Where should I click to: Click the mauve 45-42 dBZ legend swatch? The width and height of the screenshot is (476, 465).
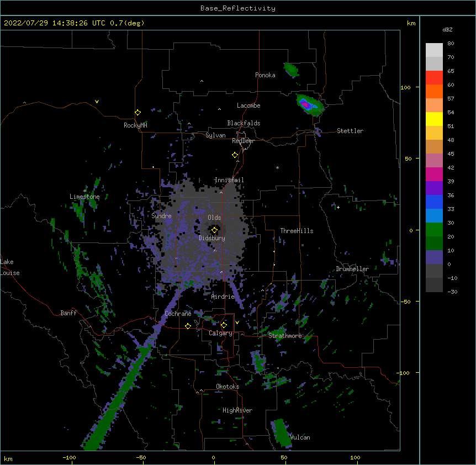pyautogui.click(x=434, y=161)
